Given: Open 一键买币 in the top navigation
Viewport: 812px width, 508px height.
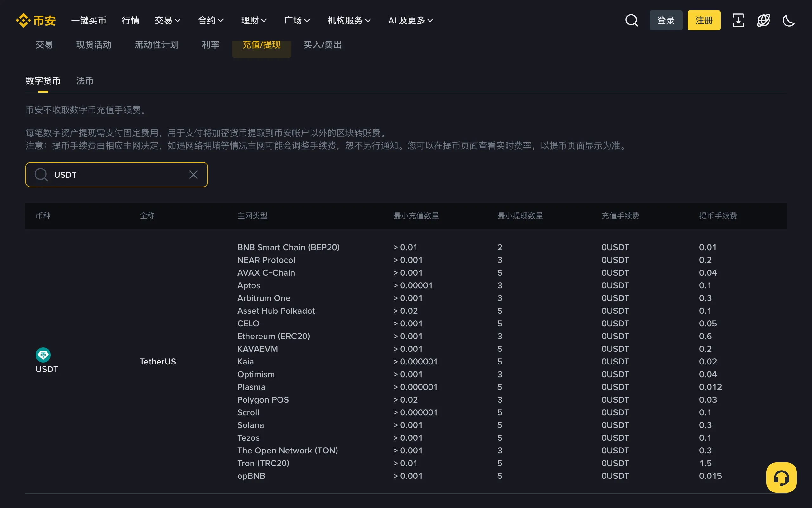Looking at the screenshot, I should pos(88,21).
